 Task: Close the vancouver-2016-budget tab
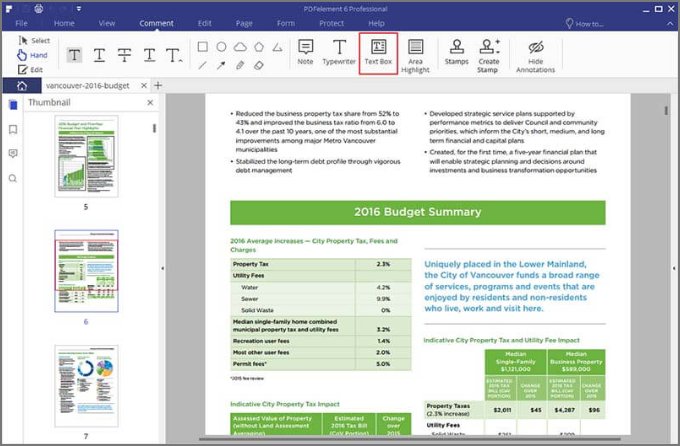pyautogui.click(x=144, y=86)
